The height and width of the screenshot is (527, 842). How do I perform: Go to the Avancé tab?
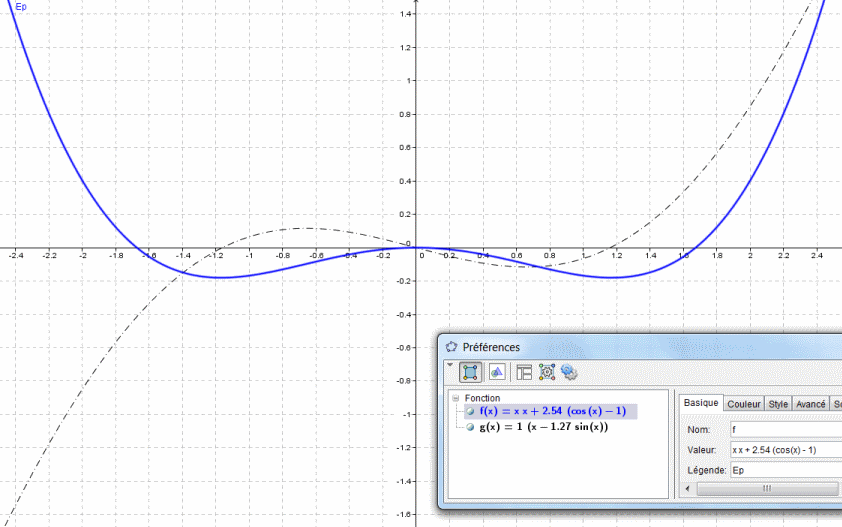pos(810,404)
